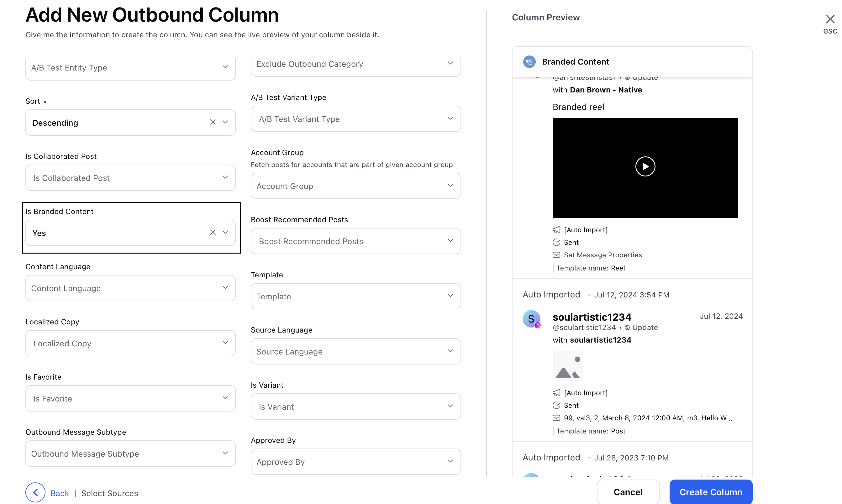Open Is Variant dropdown
The image size is (842, 504).
(x=355, y=407)
